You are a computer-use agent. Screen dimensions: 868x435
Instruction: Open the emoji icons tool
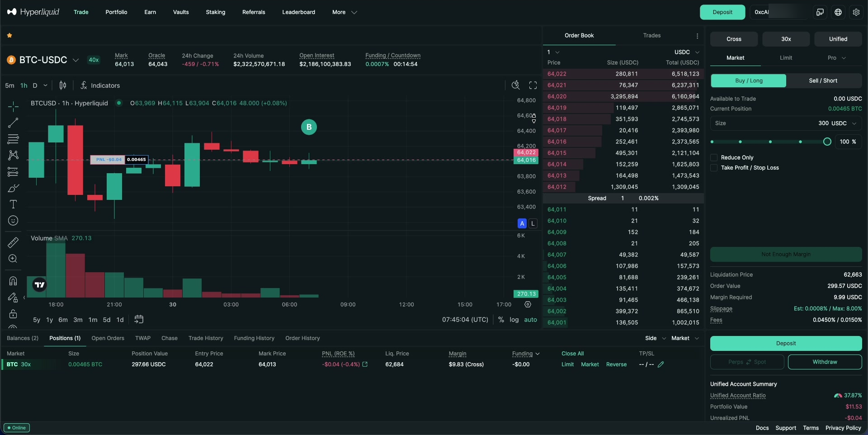[13, 221]
